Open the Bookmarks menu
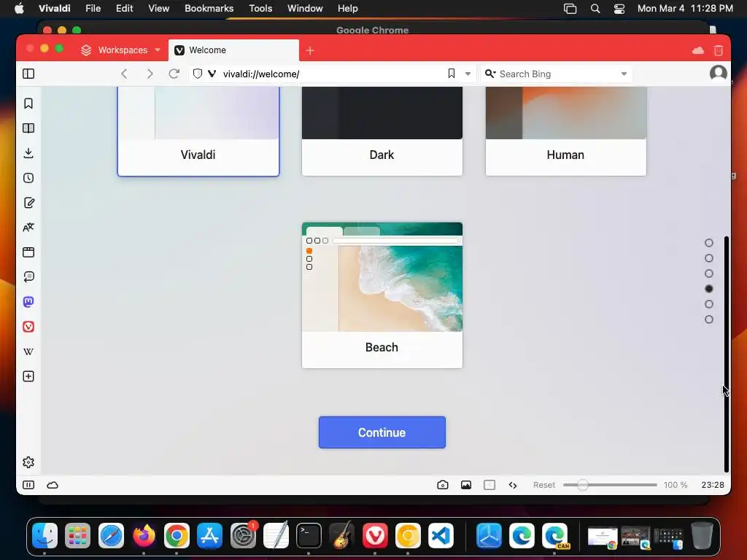This screenshot has height=560, width=747. tap(209, 8)
